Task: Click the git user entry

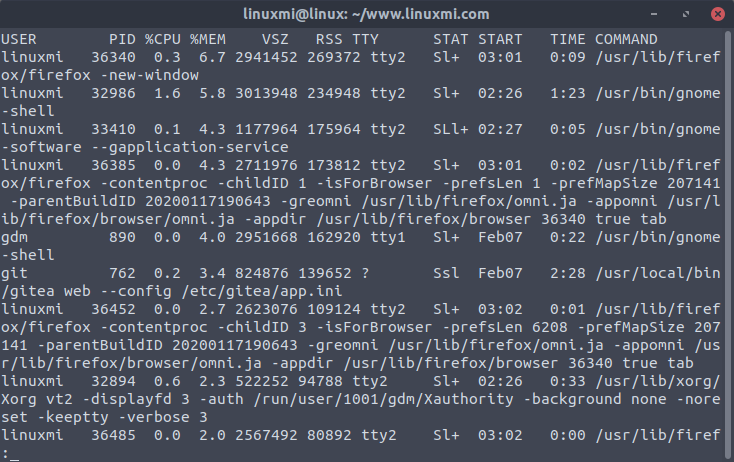Action: [15, 272]
